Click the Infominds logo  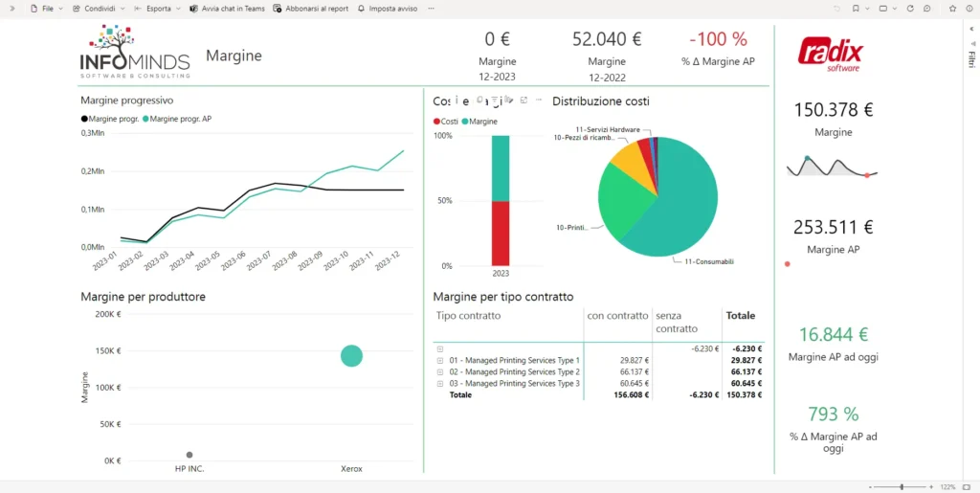tap(134, 52)
